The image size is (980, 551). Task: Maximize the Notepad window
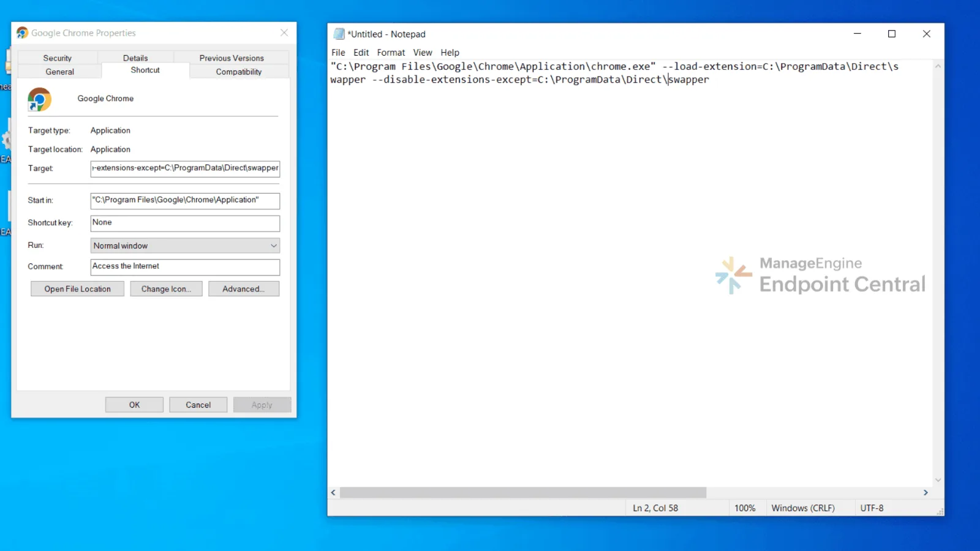(892, 34)
